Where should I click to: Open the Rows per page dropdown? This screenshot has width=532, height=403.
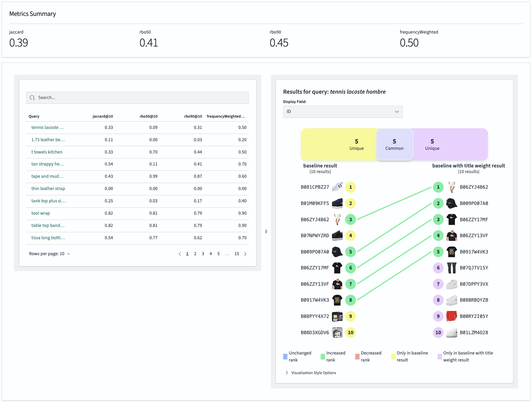tap(50, 254)
